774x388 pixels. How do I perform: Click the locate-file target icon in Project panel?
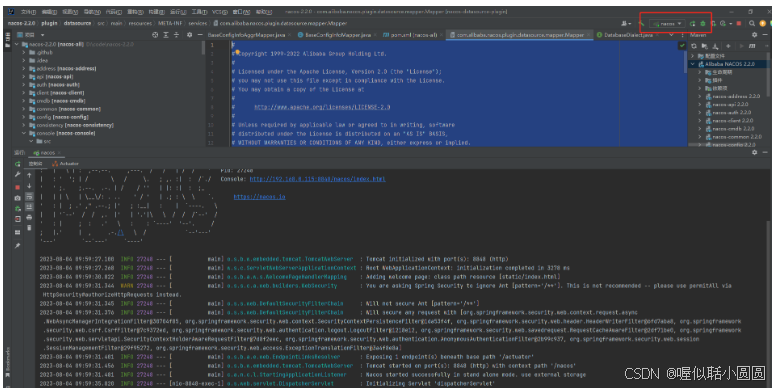point(155,35)
